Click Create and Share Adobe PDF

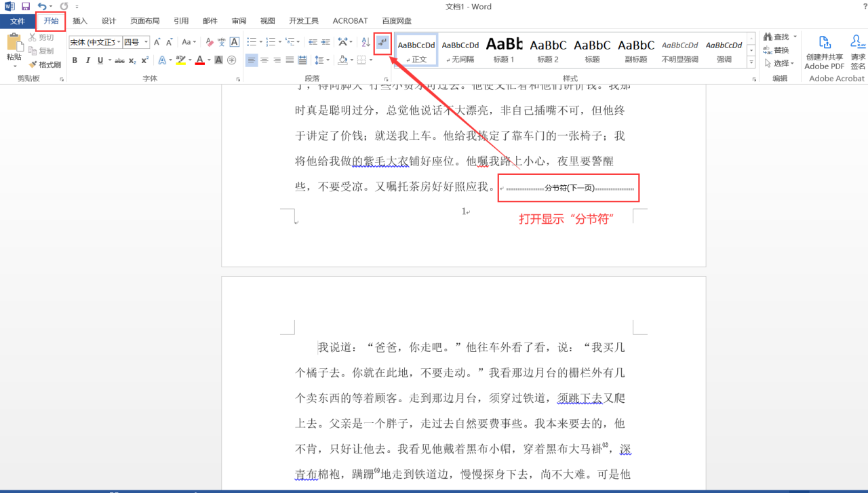[x=824, y=52]
